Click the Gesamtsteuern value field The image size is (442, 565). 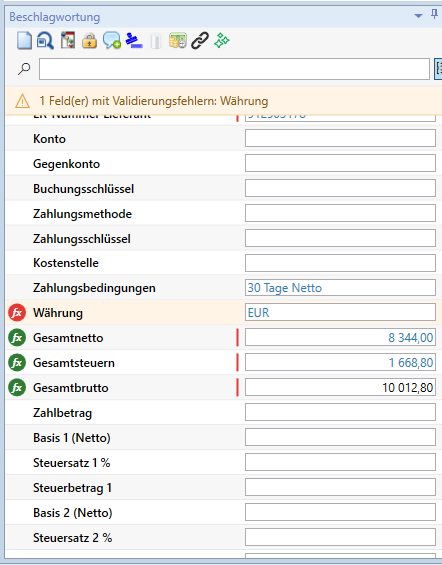[x=340, y=362]
